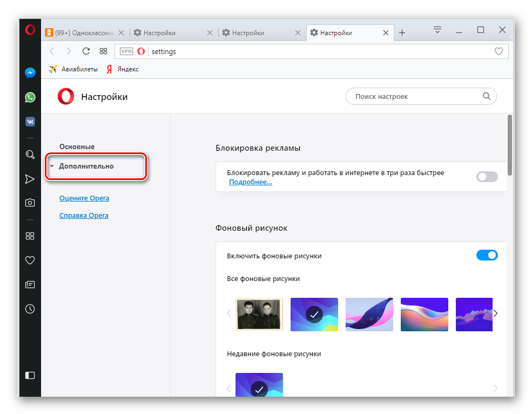Screen dimensions: 532x414
Task: Select the sidebar search icon
Action: click(x=30, y=155)
